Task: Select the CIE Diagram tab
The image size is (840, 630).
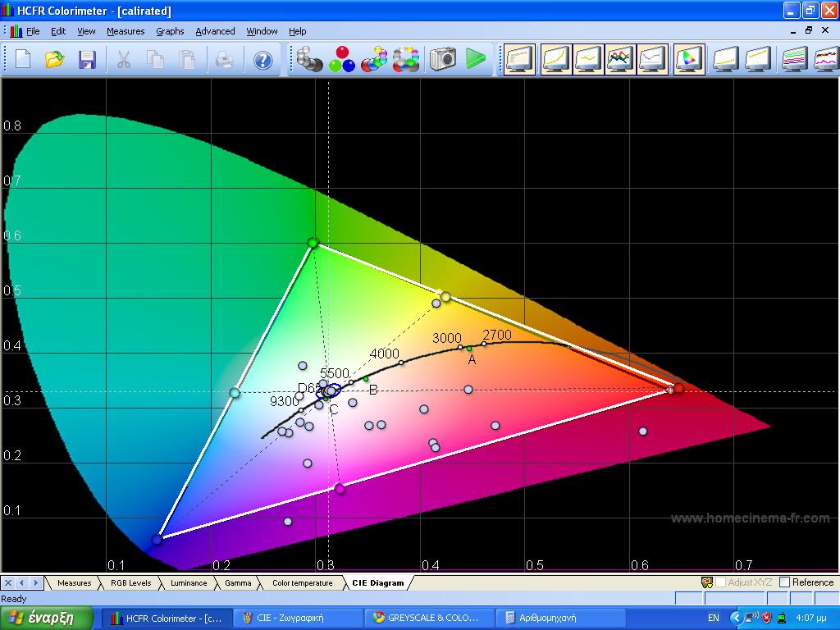Action: point(377,583)
